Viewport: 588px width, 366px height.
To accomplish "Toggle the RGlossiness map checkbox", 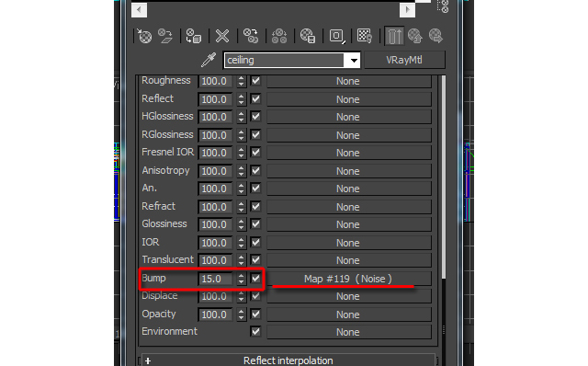I will 255,135.
